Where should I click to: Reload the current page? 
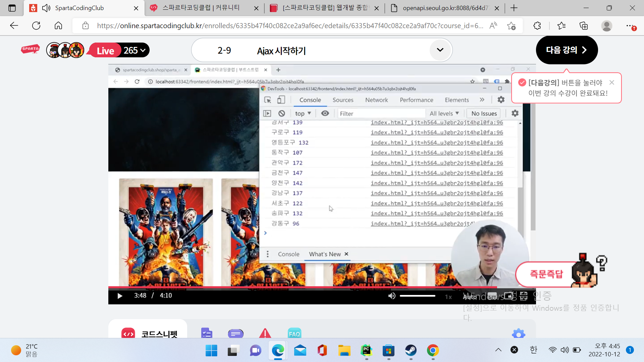[x=36, y=25]
